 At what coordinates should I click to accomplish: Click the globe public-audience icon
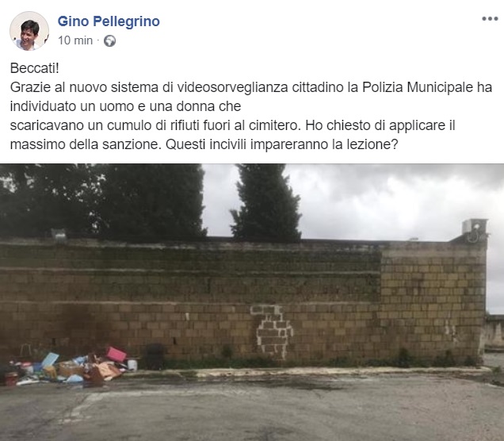109,41
